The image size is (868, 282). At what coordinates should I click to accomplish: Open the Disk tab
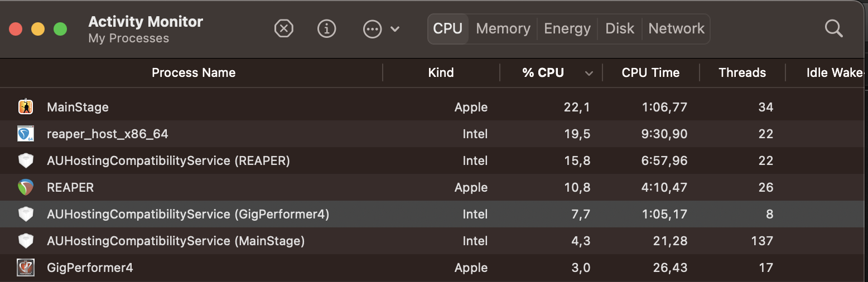point(620,28)
